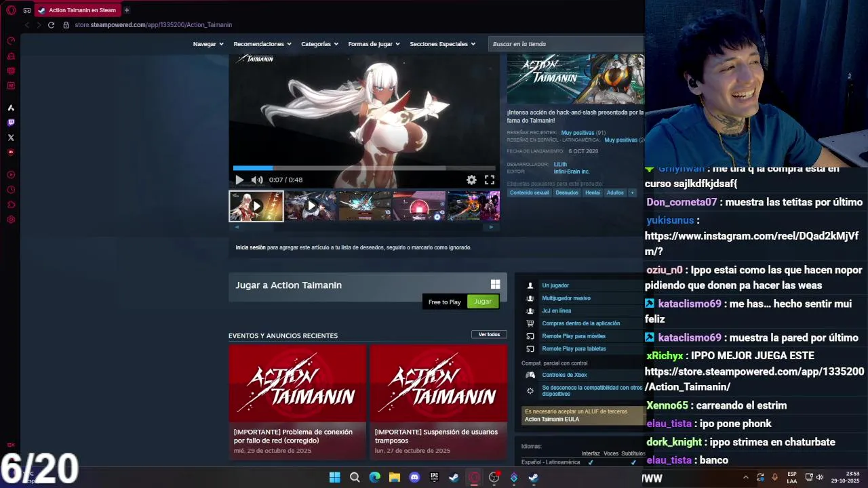Screen dimensions: 868x488
Task: Select the second video thumbnail
Action: 311,206
